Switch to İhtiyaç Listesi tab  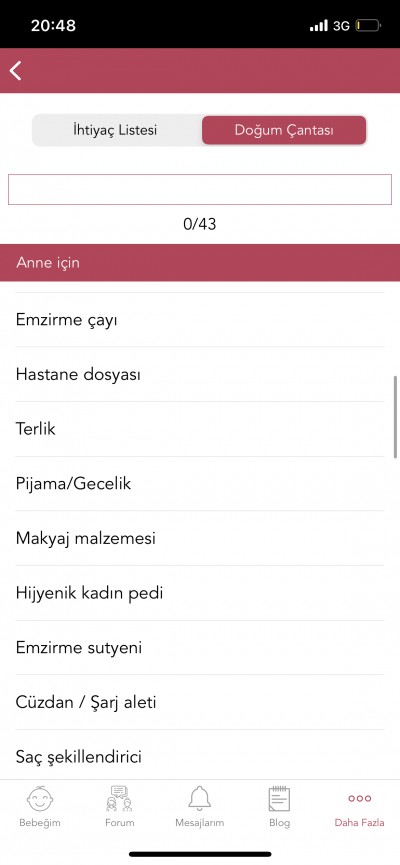(x=115, y=130)
